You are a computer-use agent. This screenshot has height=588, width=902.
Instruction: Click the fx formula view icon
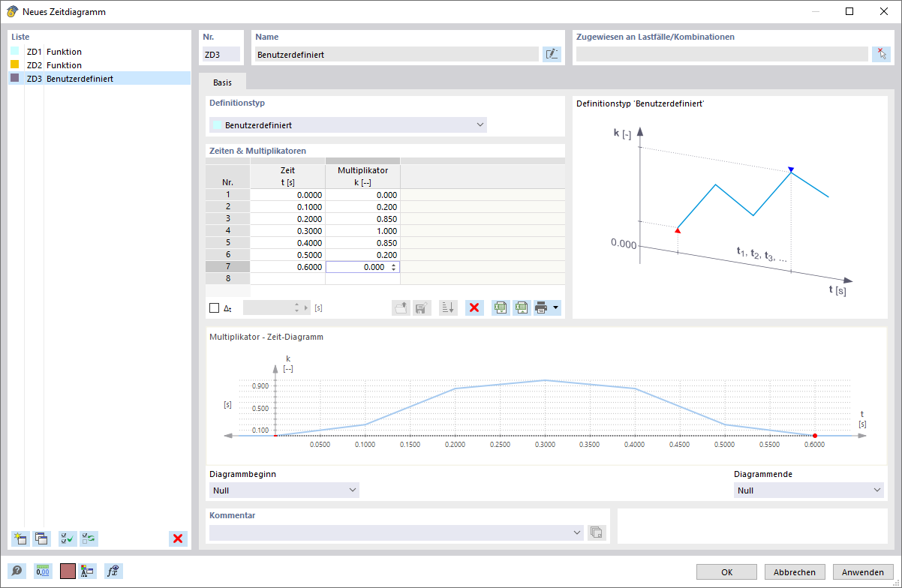coord(113,571)
